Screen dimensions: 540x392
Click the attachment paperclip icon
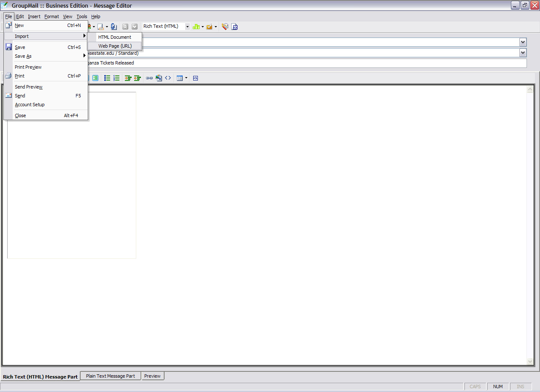pos(113,27)
